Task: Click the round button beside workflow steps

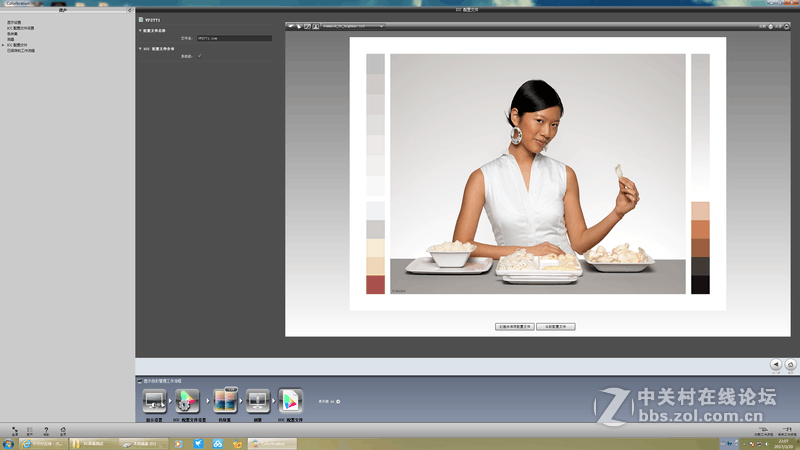Action: point(338,402)
